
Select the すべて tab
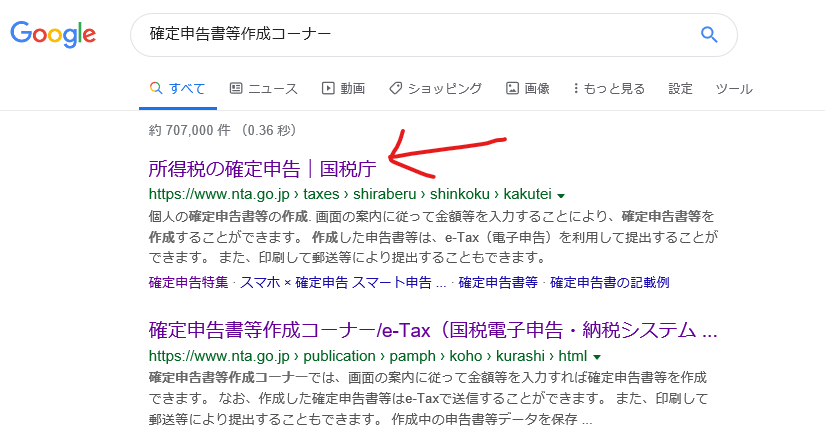click(177, 88)
